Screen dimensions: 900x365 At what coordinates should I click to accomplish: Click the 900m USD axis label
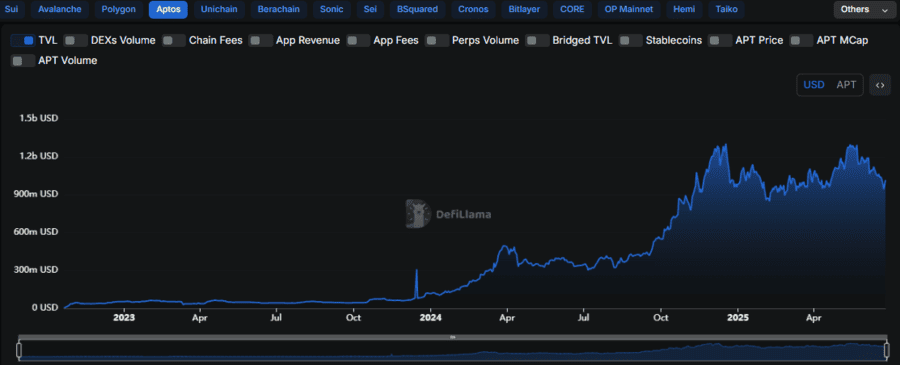pyautogui.click(x=37, y=194)
